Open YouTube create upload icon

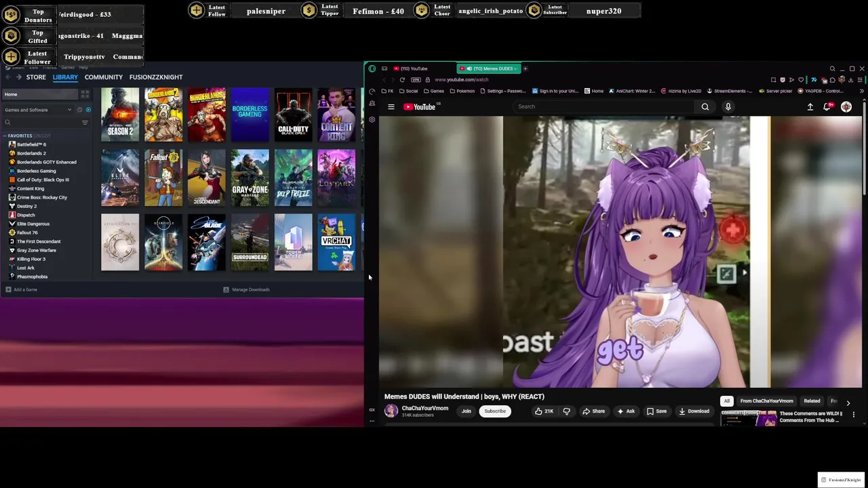(810, 106)
